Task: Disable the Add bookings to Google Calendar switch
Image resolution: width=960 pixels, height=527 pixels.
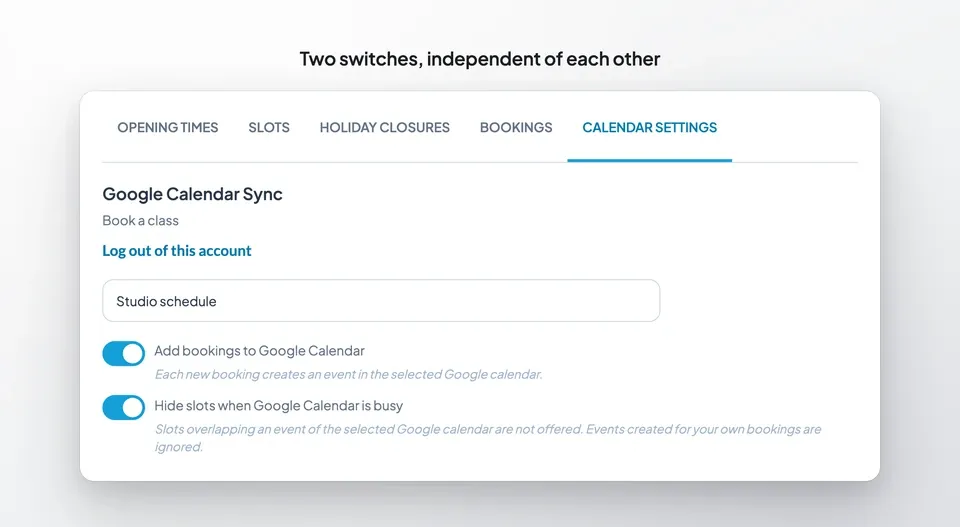Action: coord(124,353)
